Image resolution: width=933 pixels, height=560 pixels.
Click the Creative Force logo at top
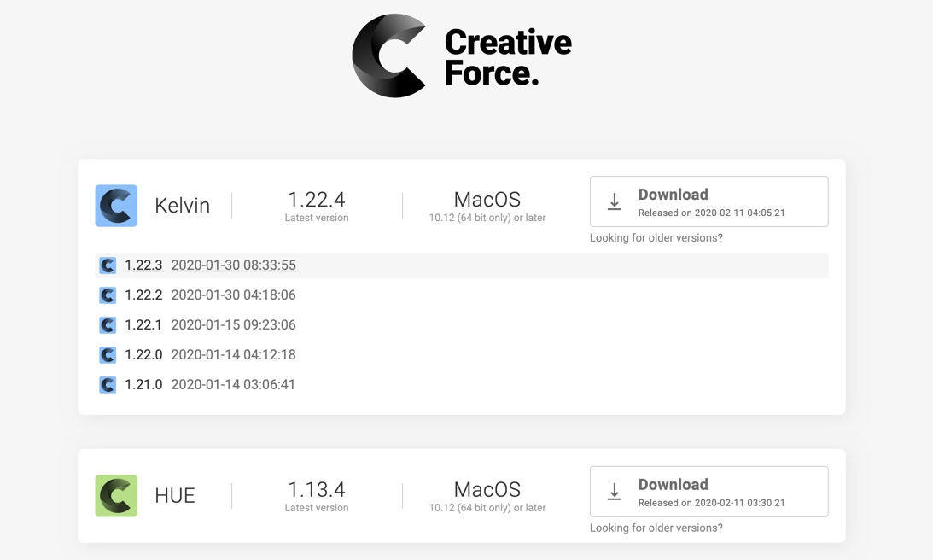[x=462, y=56]
